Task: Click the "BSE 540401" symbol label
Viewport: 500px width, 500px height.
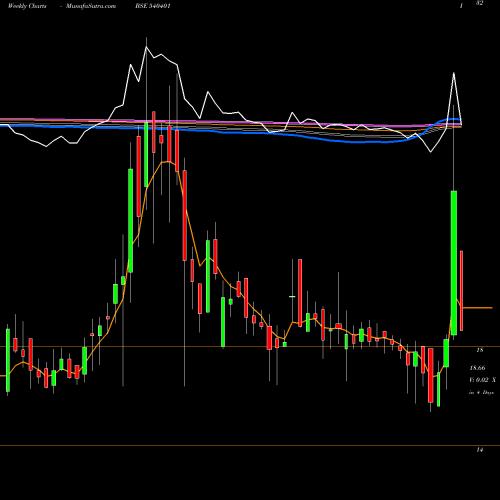Action: click(x=152, y=6)
